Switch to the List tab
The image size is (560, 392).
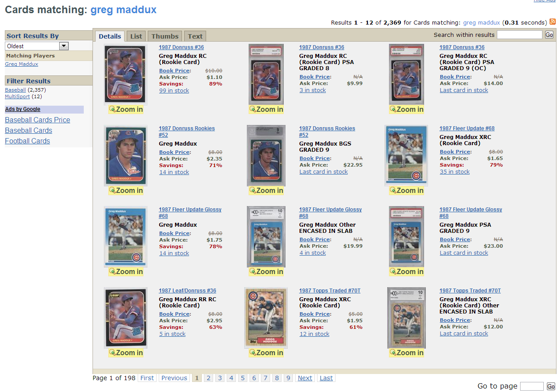[136, 36]
